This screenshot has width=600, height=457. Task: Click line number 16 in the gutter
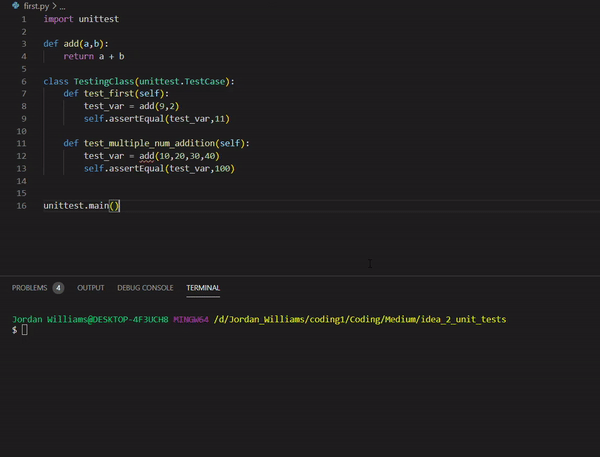(21, 206)
